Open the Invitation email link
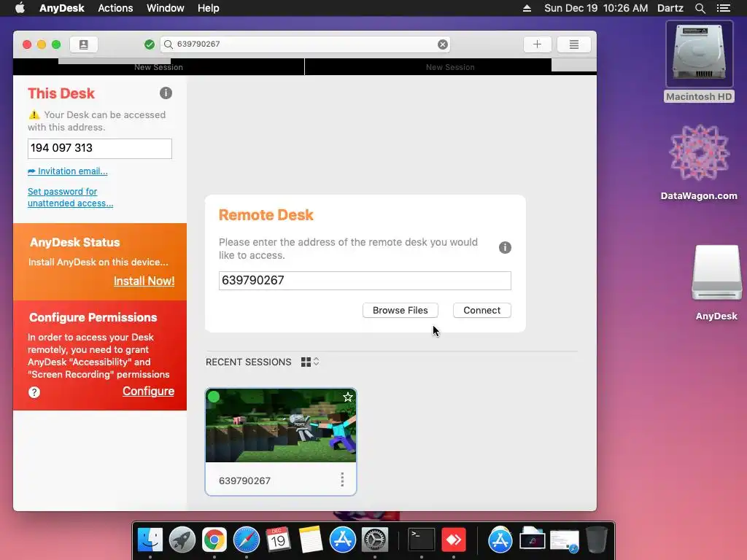The width and height of the screenshot is (747, 560). click(x=68, y=171)
